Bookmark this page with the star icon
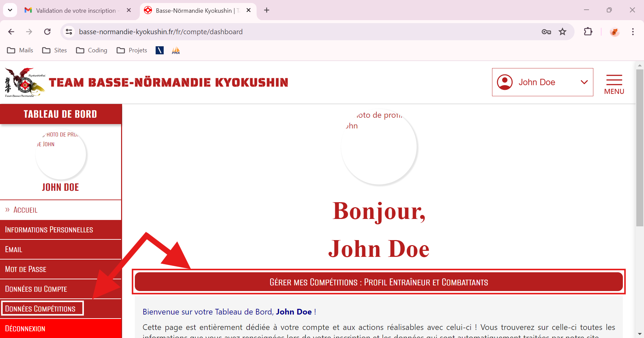Image resolution: width=644 pixels, height=338 pixels. click(562, 32)
